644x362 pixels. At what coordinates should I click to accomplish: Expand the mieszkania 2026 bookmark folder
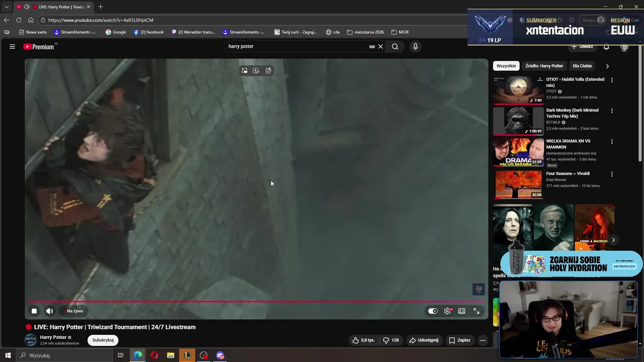[x=365, y=32]
